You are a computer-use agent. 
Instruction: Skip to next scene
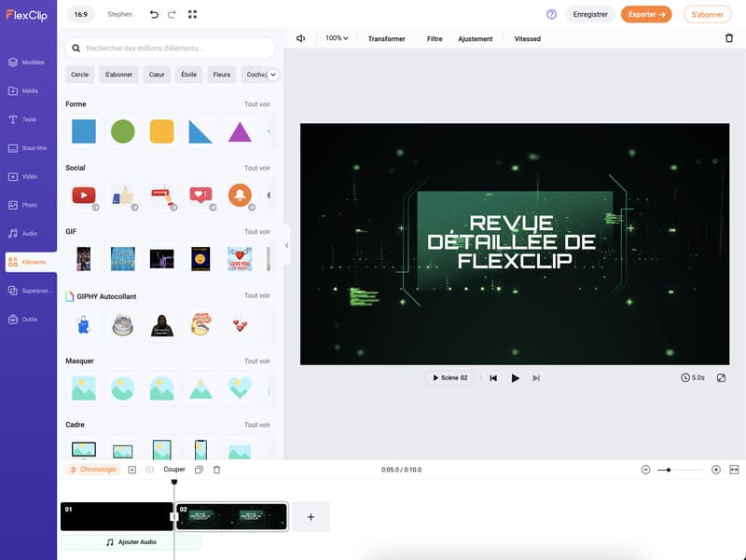click(x=536, y=378)
